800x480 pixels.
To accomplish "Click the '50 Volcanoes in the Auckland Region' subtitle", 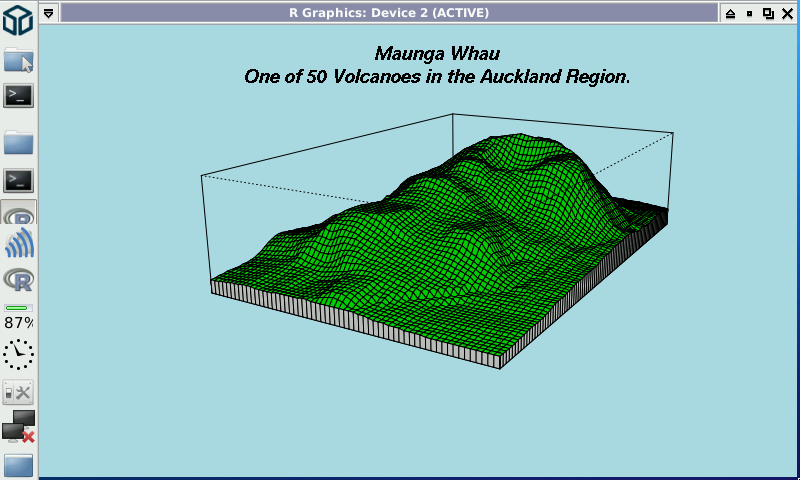I will pos(468,77).
